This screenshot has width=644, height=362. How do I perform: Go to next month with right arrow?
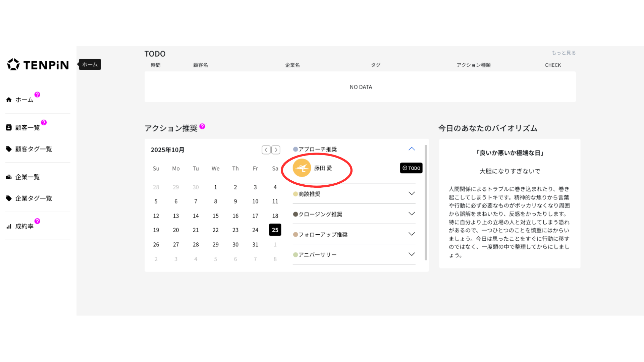click(x=276, y=150)
